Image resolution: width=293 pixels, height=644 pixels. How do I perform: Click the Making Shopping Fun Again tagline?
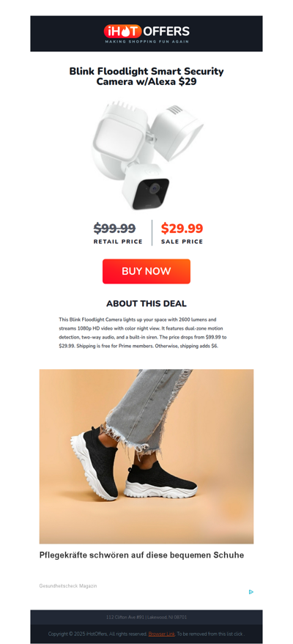coord(146,42)
